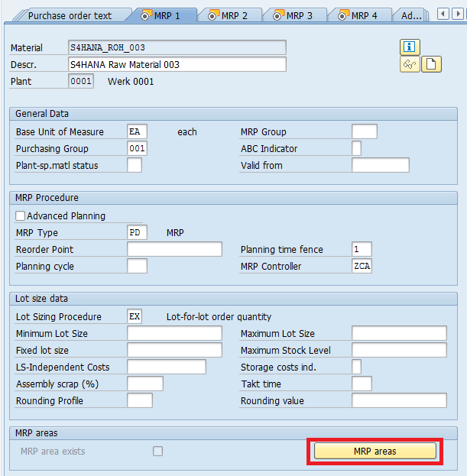Open the MRP 3 tab

point(293,15)
